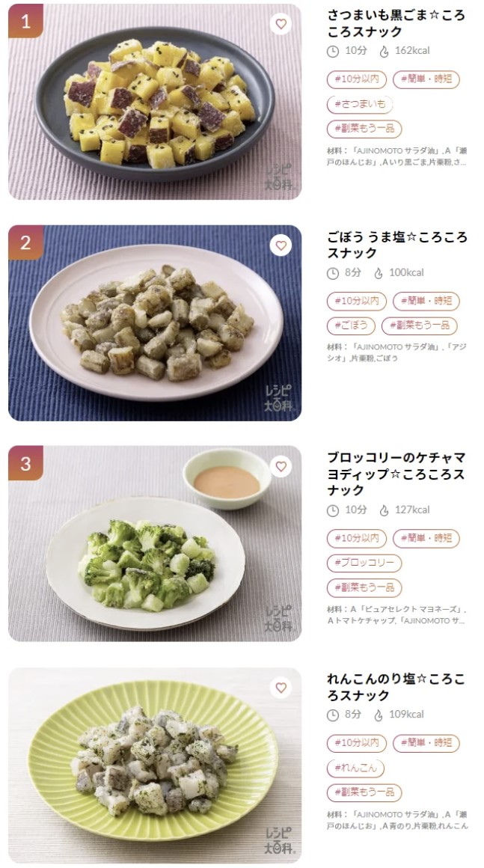Toggle heart on burdock salt snack photo
Image resolution: width=484 pixels, height=868 pixels.
(x=281, y=245)
